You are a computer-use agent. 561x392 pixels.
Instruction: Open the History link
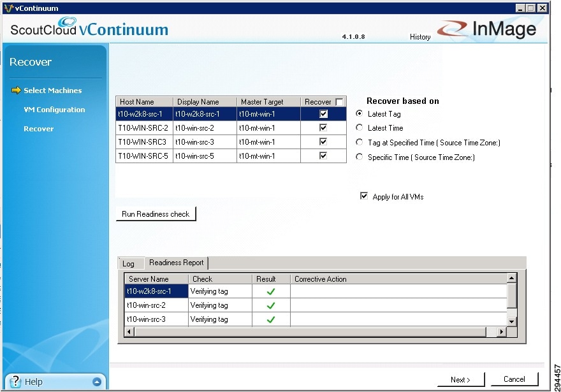(420, 37)
